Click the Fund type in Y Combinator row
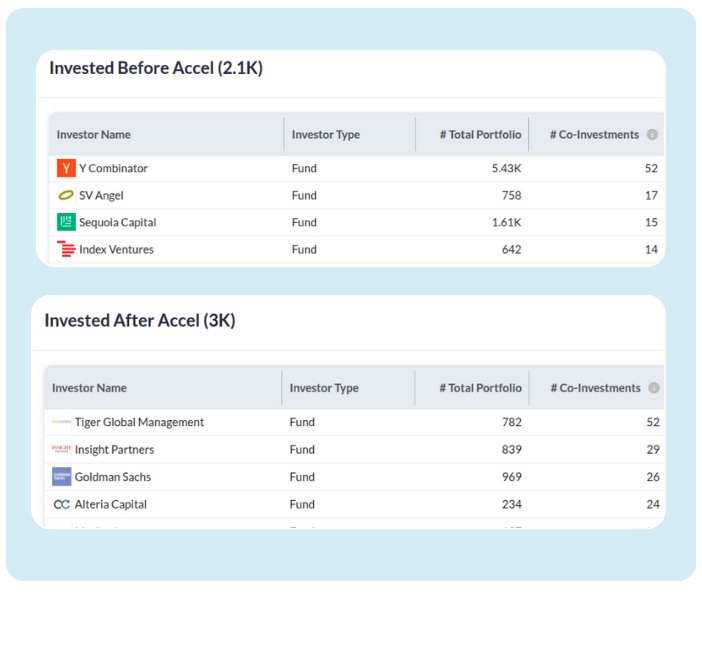Screen dimensions: 702x665 (x=304, y=168)
